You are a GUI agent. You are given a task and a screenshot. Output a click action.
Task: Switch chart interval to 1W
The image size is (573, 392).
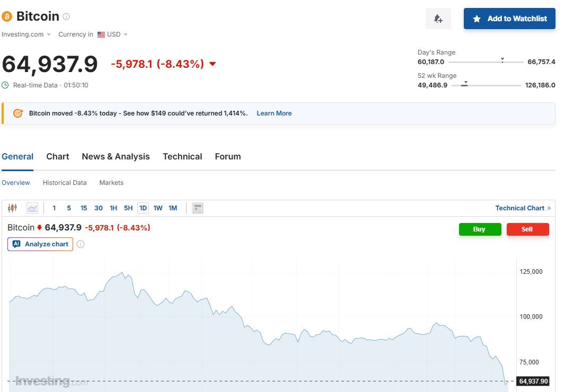click(x=158, y=208)
